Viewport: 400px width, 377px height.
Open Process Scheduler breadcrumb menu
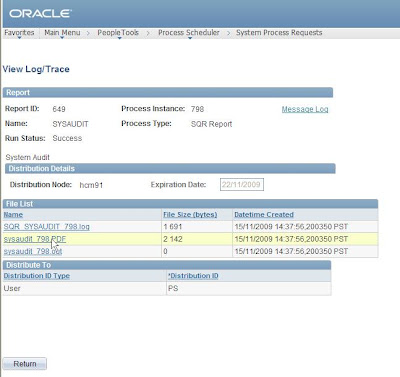(x=189, y=33)
